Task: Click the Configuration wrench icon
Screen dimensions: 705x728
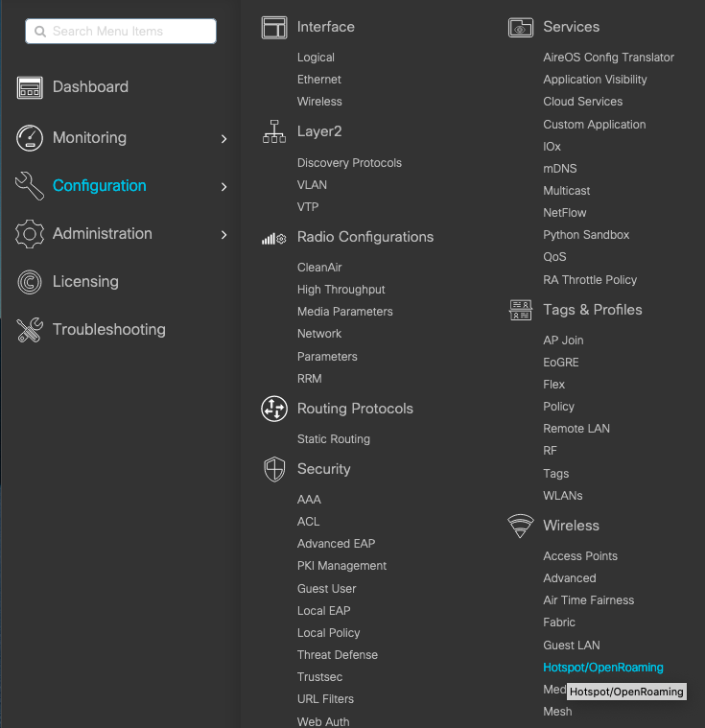Action: coord(30,186)
